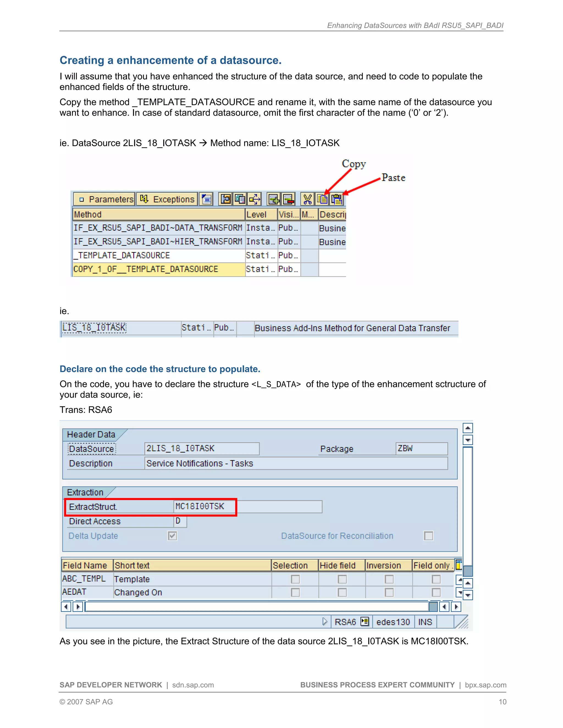Toggle the DataSource for Reconciliation checkbox
The image size is (563, 728).
pos(428,536)
